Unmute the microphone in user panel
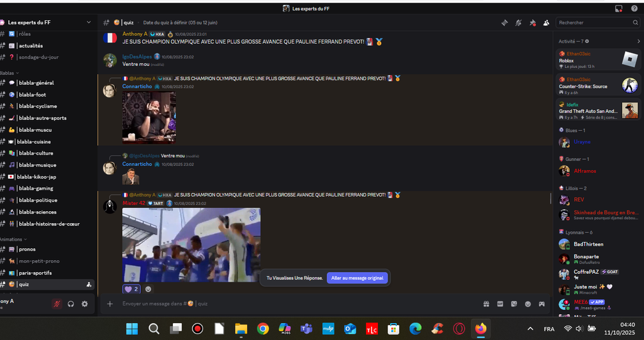 coord(57,304)
